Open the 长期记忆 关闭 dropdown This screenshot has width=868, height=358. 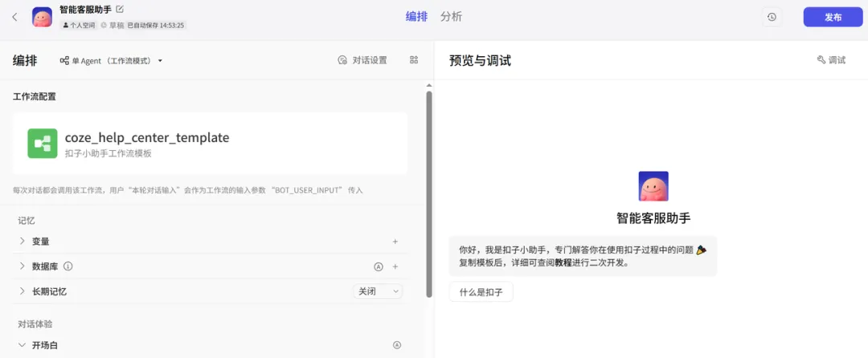[377, 291]
